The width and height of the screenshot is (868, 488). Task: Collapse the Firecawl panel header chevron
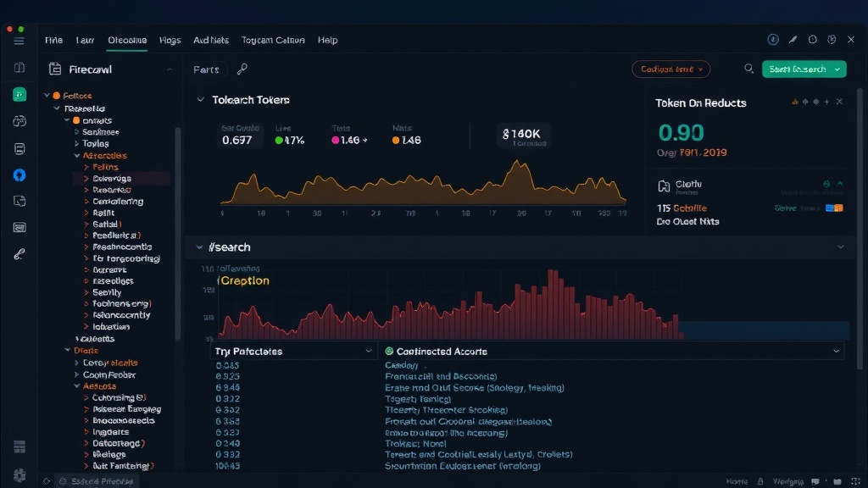(170, 69)
